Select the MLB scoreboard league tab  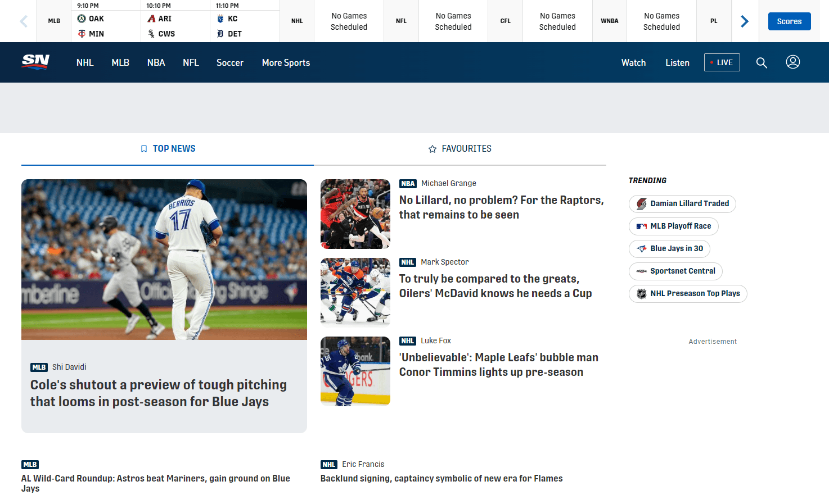point(54,21)
